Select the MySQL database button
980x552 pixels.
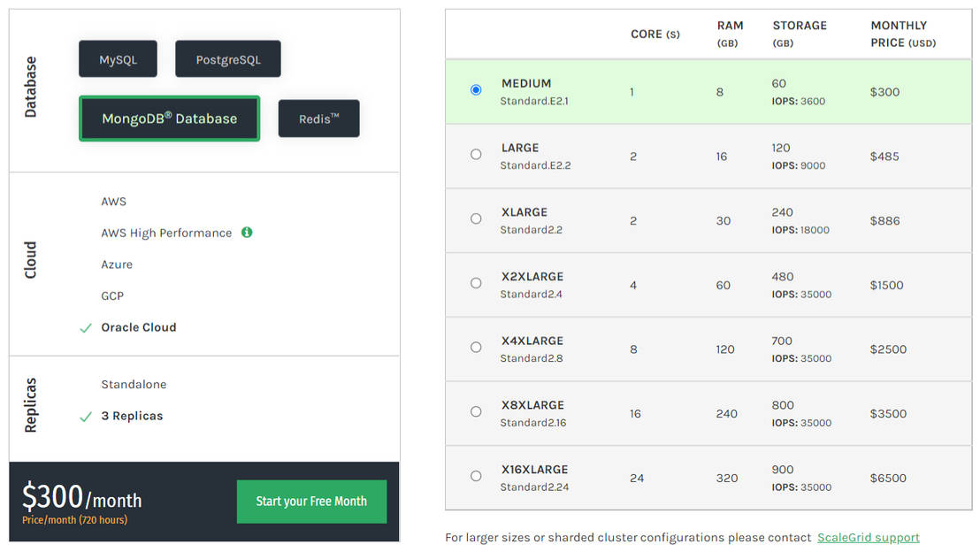click(118, 59)
